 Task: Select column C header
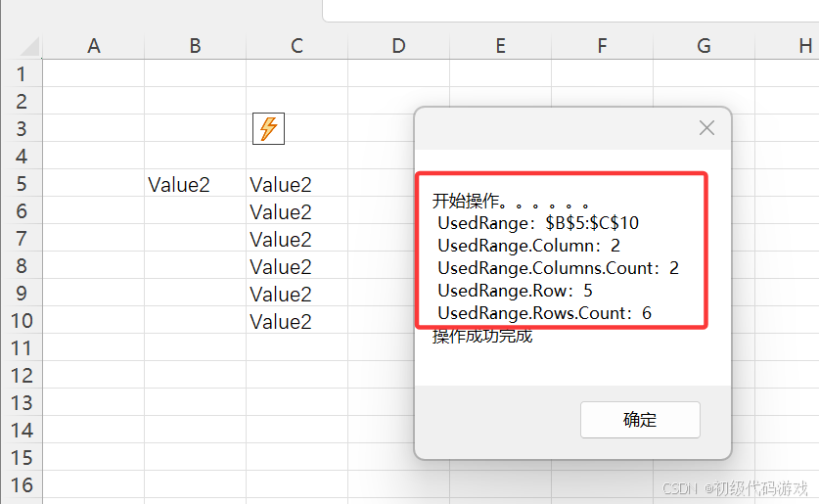tap(296, 46)
